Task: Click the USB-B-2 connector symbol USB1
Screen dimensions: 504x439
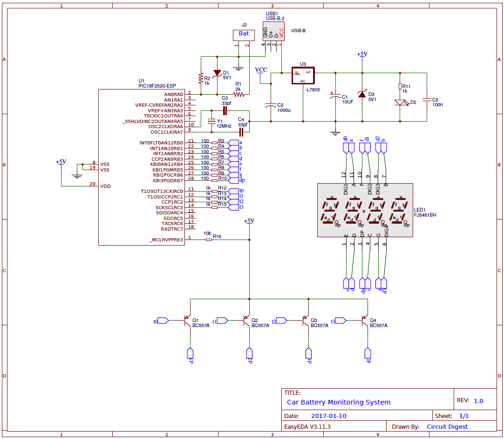Action: click(x=274, y=30)
